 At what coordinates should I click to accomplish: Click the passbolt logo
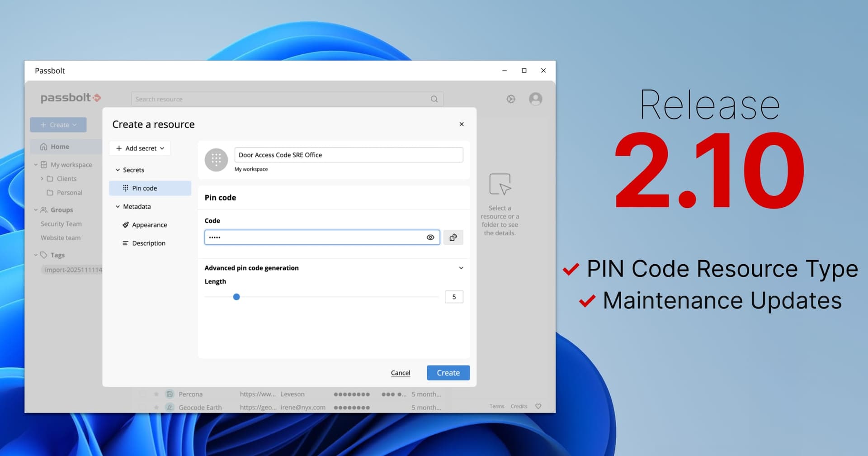(x=71, y=98)
